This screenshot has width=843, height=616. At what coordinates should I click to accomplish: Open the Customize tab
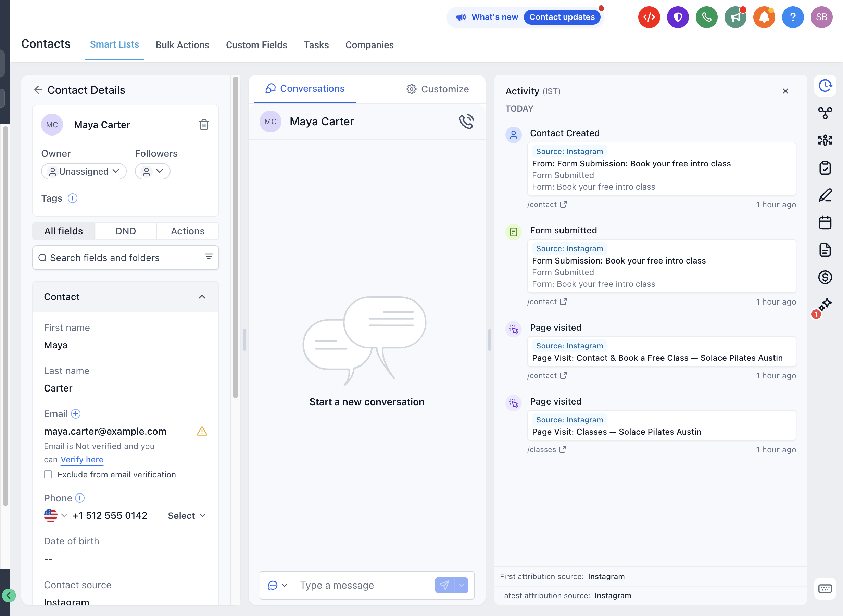438,89
